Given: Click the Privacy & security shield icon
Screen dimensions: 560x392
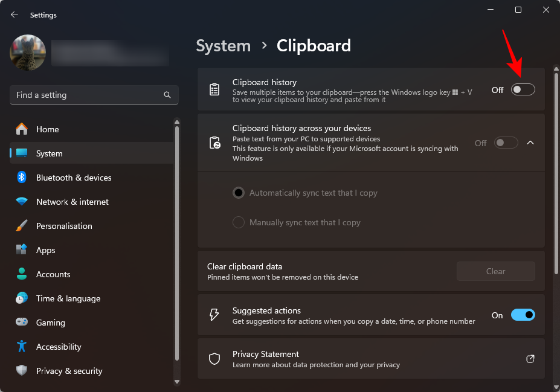Looking at the screenshot, I should (x=22, y=371).
